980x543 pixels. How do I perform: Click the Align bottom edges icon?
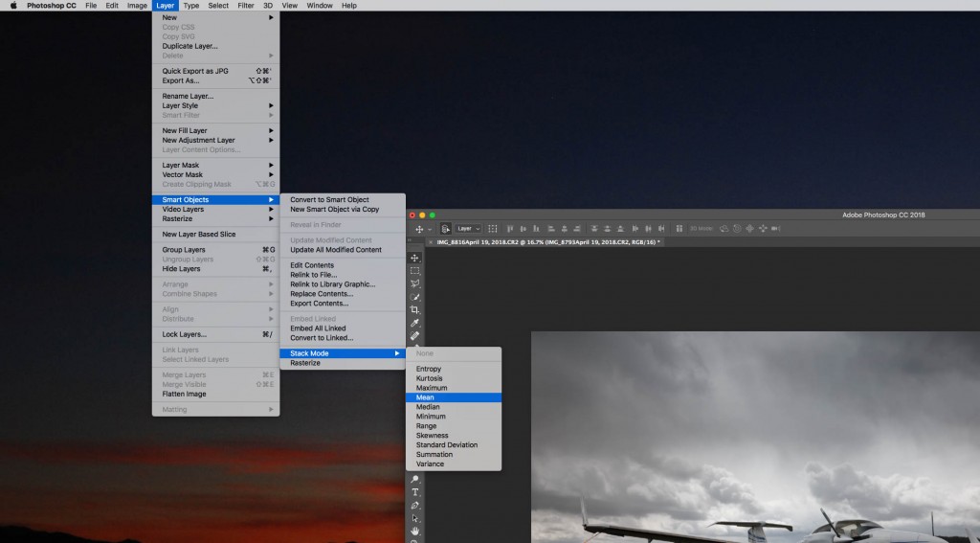[536, 228]
